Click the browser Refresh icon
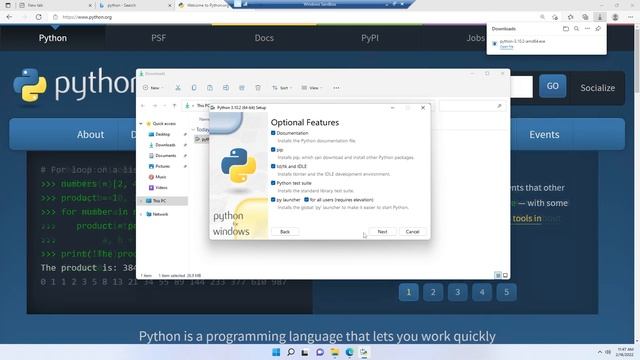 point(38,17)
